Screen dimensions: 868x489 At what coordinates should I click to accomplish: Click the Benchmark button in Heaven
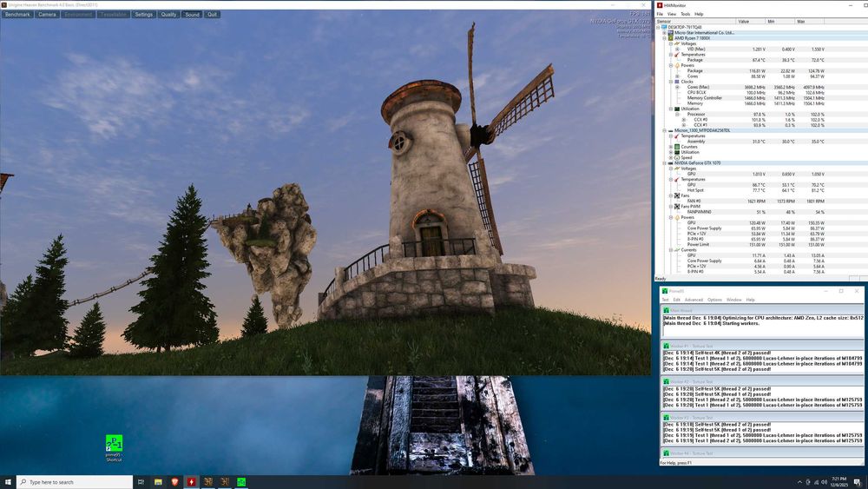click(x=17, y=15)
